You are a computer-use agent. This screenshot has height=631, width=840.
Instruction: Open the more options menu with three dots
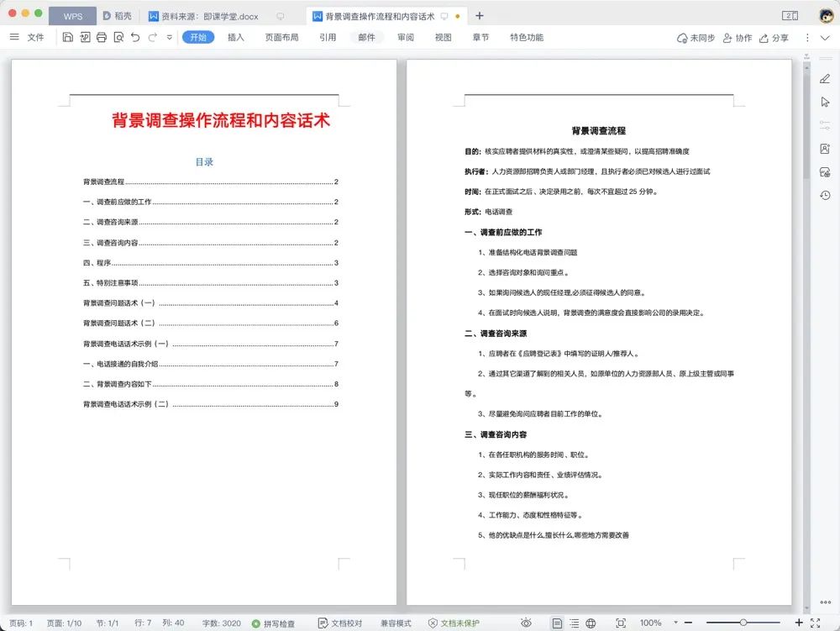[807, 38]
